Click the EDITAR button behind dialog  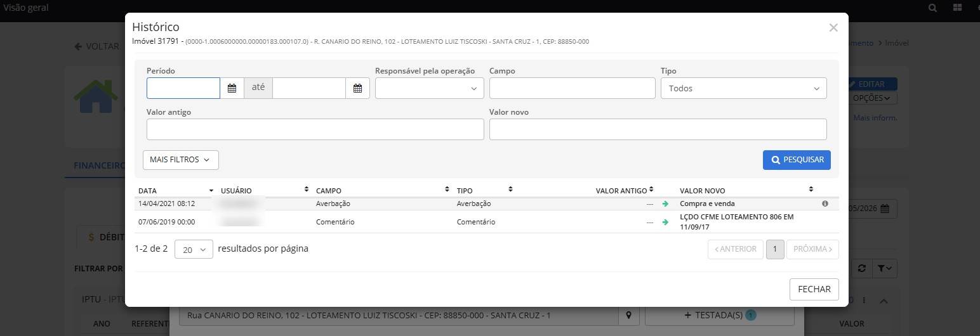pos(872,84)
